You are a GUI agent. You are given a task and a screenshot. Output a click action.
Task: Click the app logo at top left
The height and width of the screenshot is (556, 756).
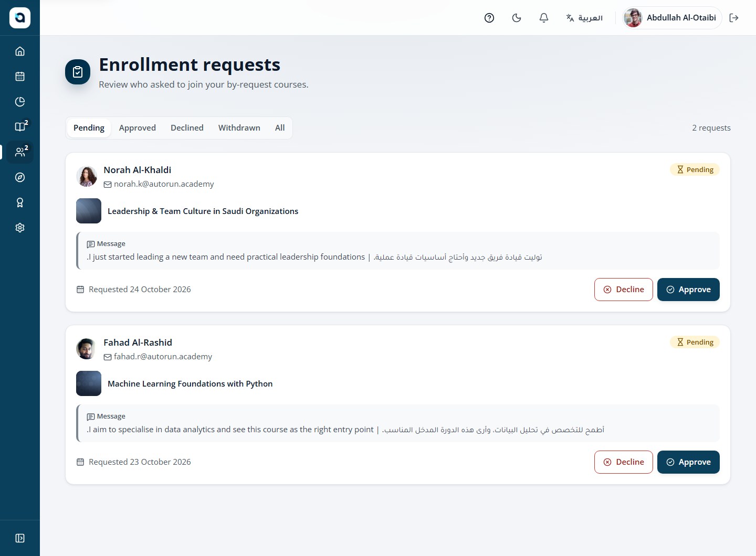20,18
